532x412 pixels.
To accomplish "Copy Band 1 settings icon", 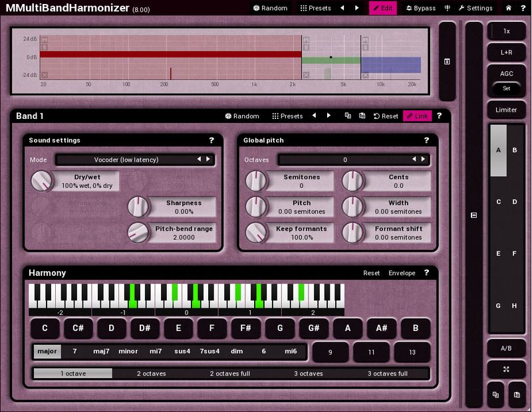I will coord(348,116).
